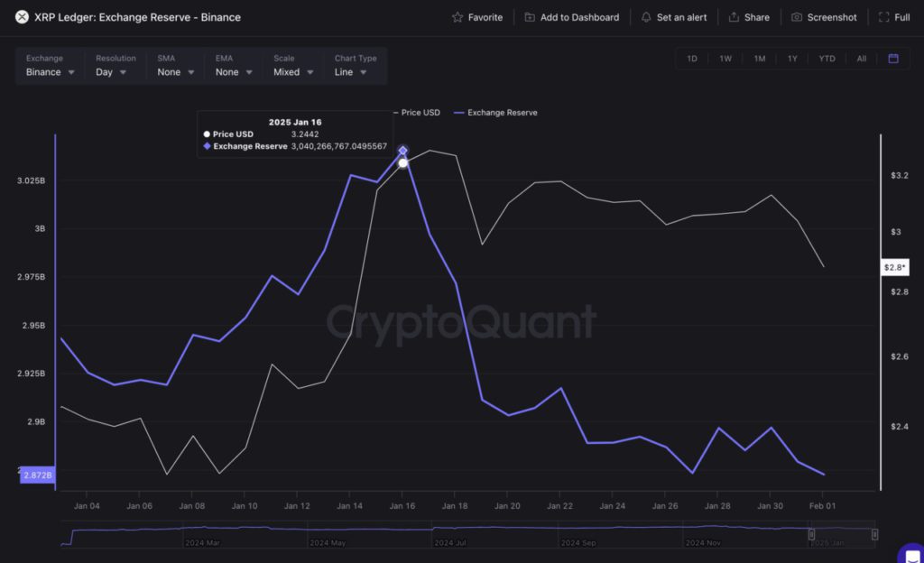Click the Add to Dashboard folder icon
The image size is (924, 563).
(530, 17)
